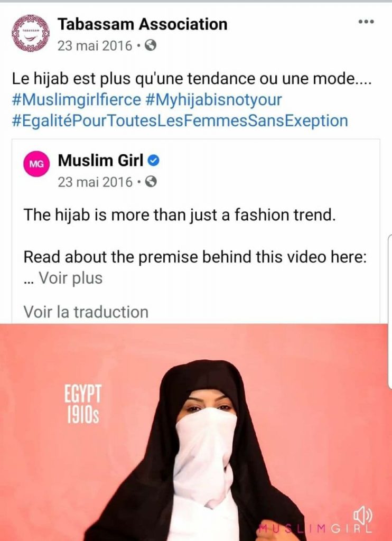Click globe privacy icon on Tabassam post
The width and height of the screenshot is (392, 541).
tap(150, 45)
